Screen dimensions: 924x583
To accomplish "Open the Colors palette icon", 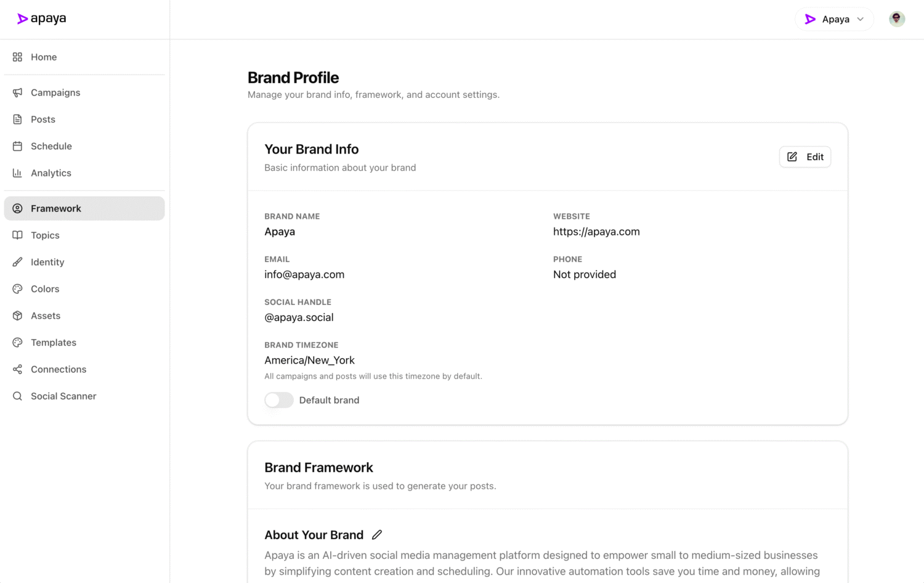I will point(18,288).
